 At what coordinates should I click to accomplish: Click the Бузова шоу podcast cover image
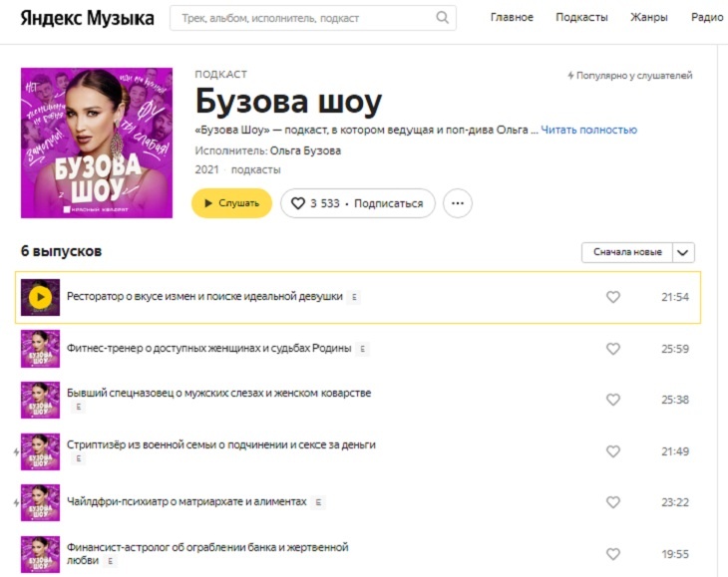97,143
